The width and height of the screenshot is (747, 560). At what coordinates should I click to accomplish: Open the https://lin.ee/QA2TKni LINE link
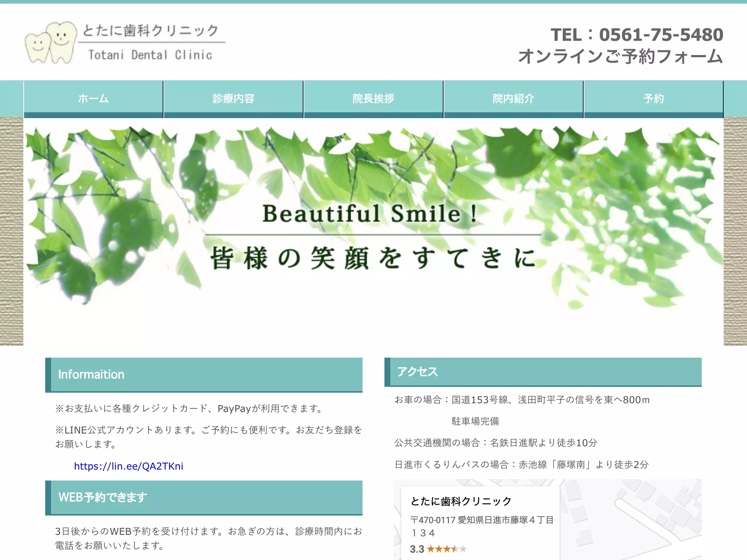[128, 466]
